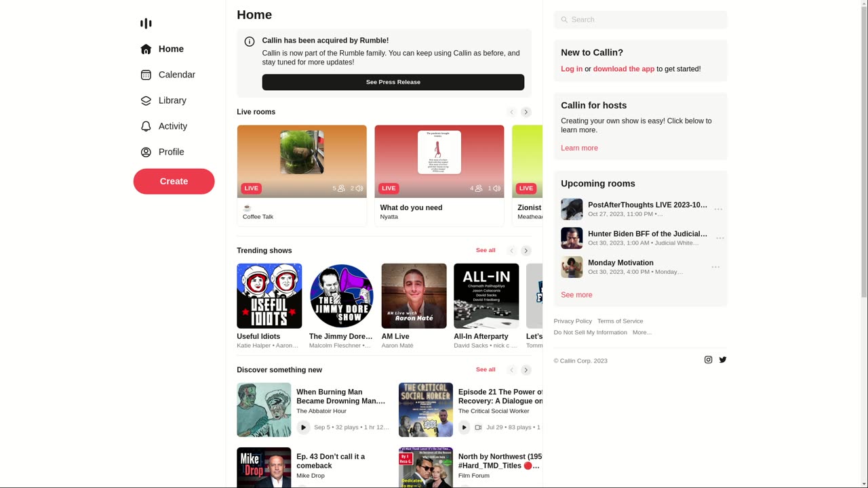The image size is (868, 488).
Task: Click See all for Discover something new
Action: [486, 369]
